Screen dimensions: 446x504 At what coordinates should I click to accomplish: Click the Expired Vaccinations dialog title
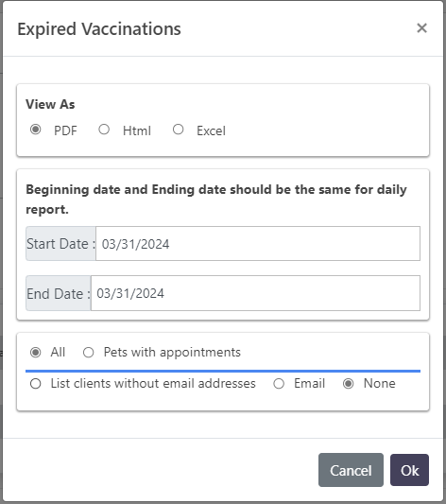point(99,29)
